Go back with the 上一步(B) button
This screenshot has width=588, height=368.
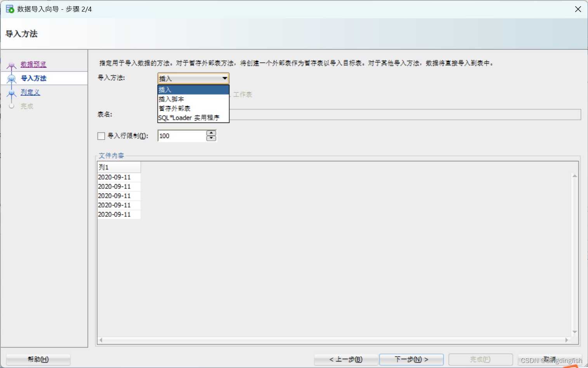(346, 359)
